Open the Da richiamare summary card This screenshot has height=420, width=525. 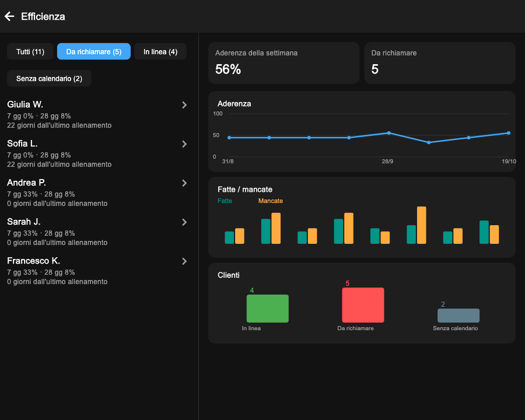pos(440,63)
